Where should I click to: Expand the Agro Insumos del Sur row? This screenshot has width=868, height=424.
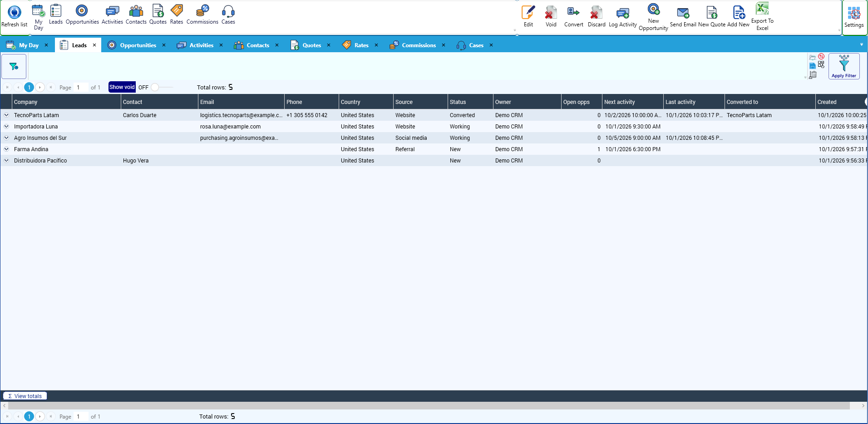[6, 138]
